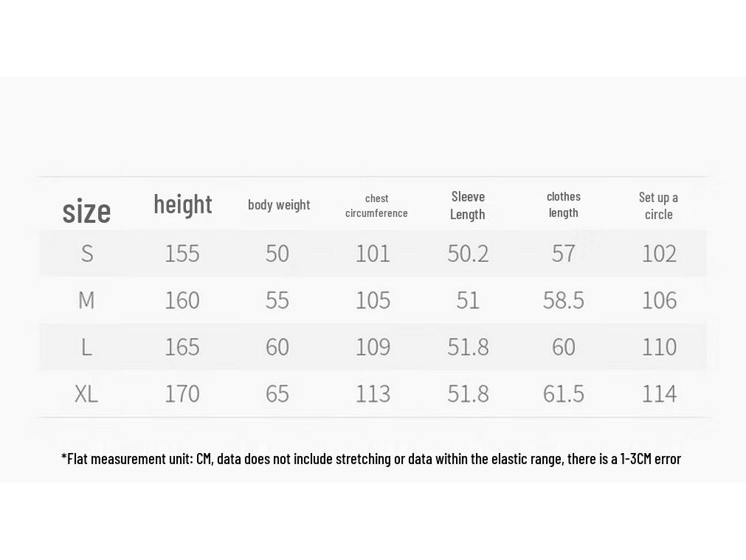This screenshot has width=746, height=560.
Task: Select chest circumference value 109
Action: coord(373,347)
